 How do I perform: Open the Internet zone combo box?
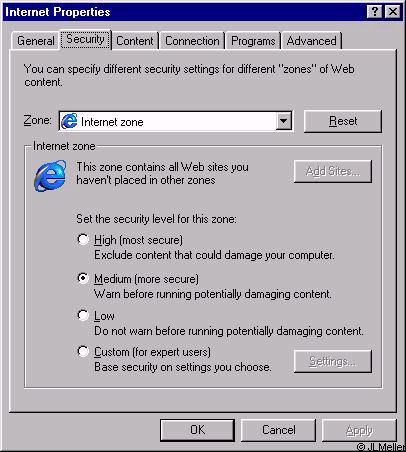click(x=176, y=121)
